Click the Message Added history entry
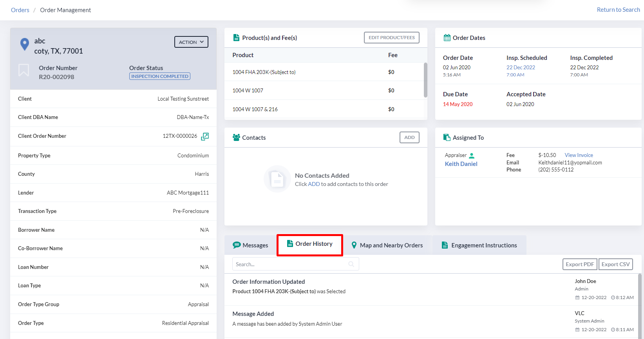 click(x=431, y=322)
